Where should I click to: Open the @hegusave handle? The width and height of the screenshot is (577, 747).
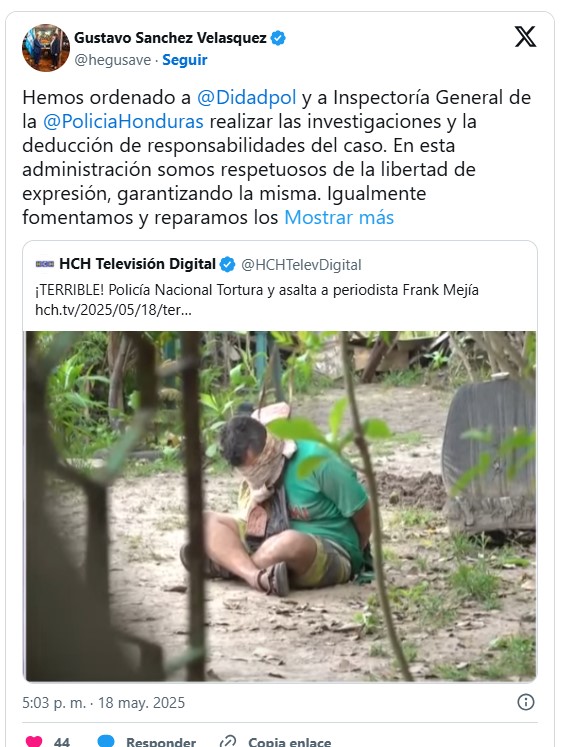tap(112, 60)
